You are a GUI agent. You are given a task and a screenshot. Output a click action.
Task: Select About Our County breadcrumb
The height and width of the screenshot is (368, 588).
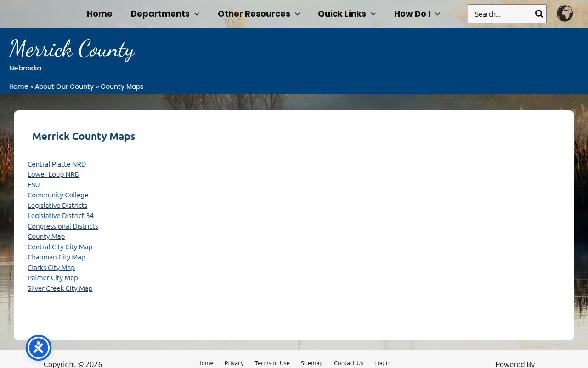point(64,86)
